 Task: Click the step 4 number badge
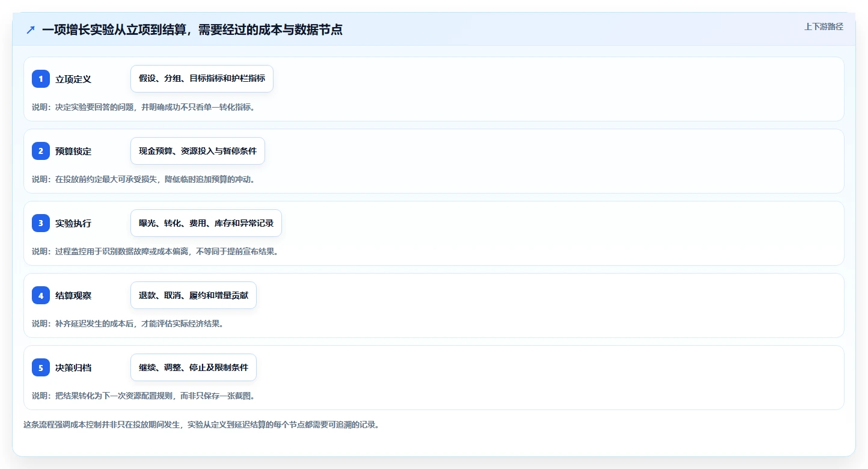pyautogui.click(x=41, y=295)
